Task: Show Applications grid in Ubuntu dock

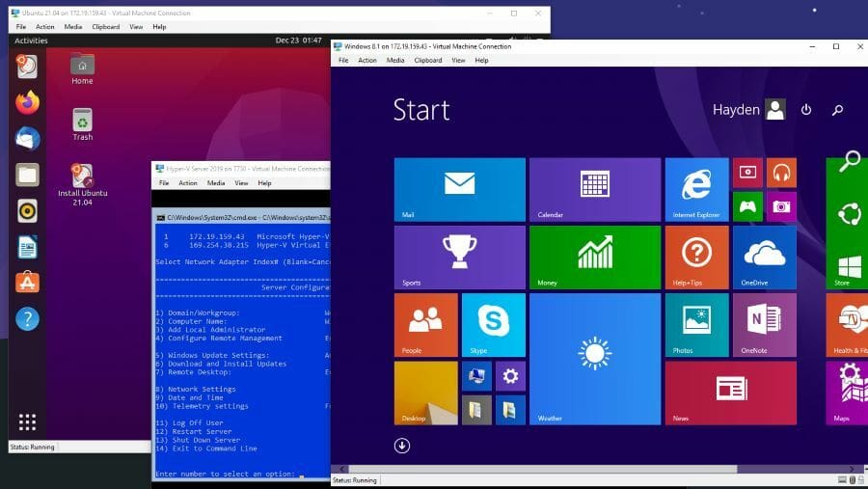Action: point(27,422)
